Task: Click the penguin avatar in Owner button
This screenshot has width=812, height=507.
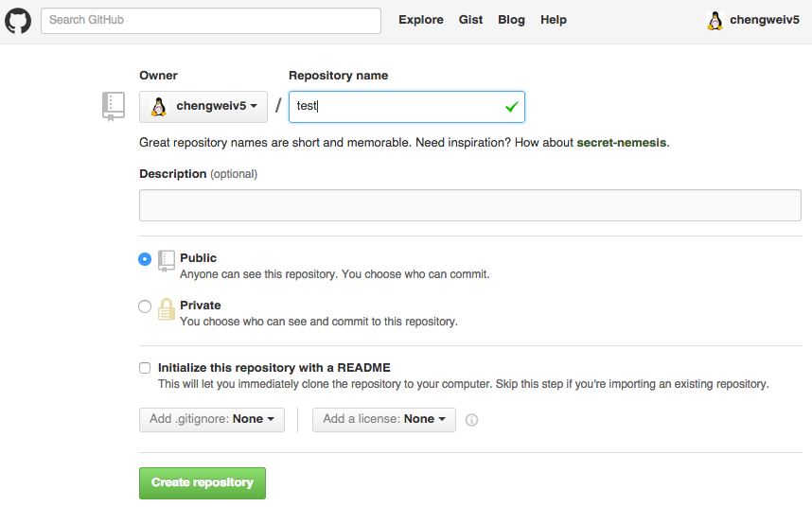Action: (x=159, y=107)
